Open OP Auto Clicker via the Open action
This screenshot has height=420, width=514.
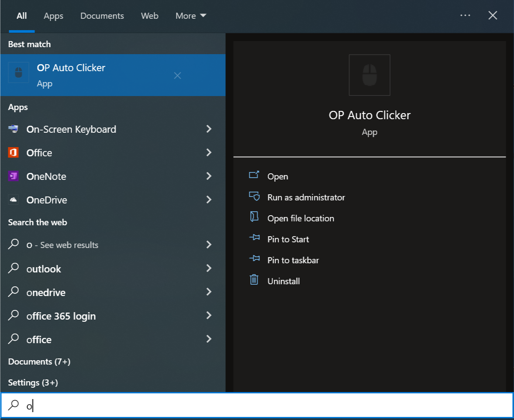click(x=278, y=176)
